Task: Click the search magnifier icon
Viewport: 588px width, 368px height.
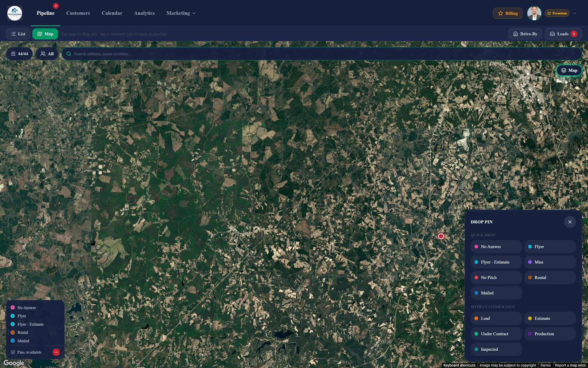Action: [69, 54]
